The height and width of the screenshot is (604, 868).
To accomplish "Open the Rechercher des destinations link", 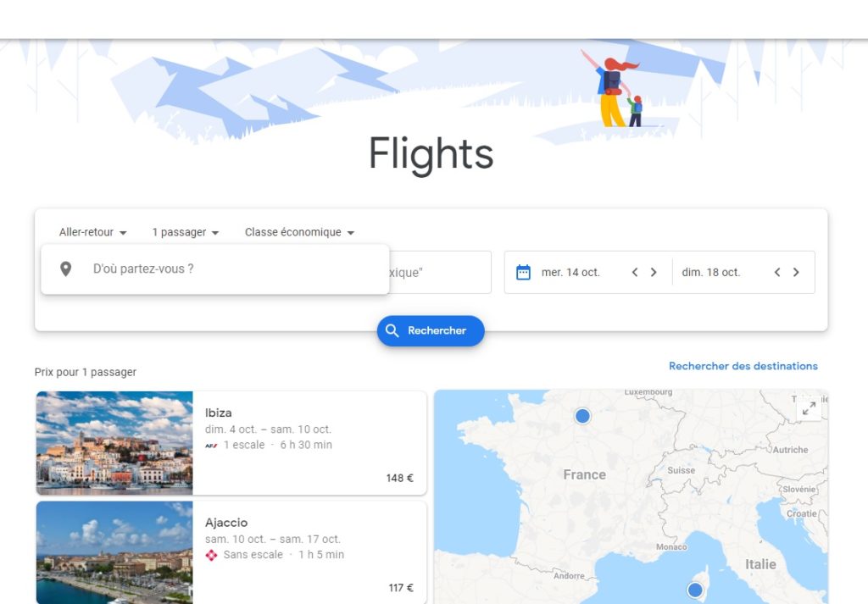I will 743,366.
